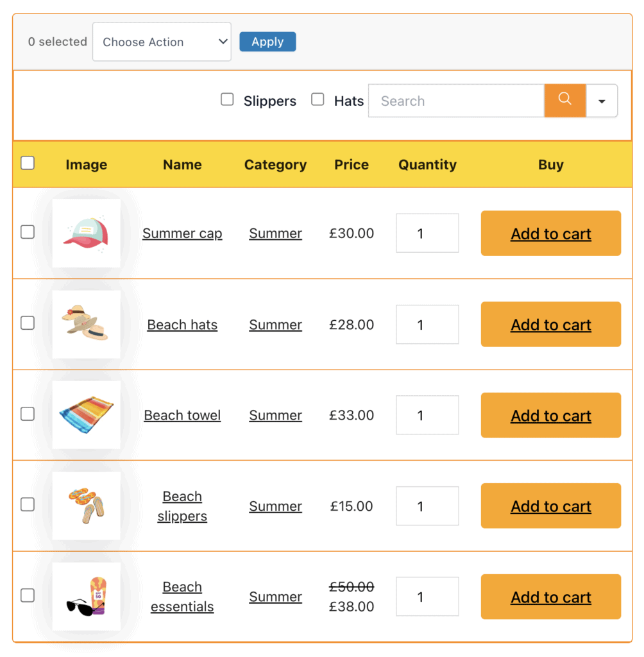Viewport: 644px width, 657px height.
Task: Focus the Search text field
Action: click(x=456, y=101)
